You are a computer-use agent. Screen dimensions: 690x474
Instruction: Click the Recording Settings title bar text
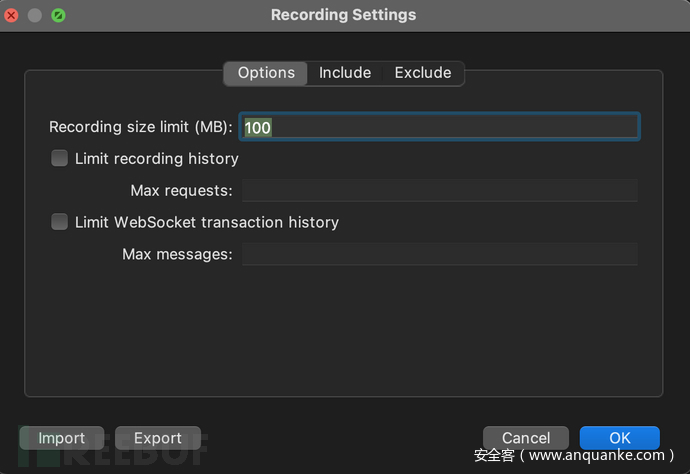click(343, 15)
